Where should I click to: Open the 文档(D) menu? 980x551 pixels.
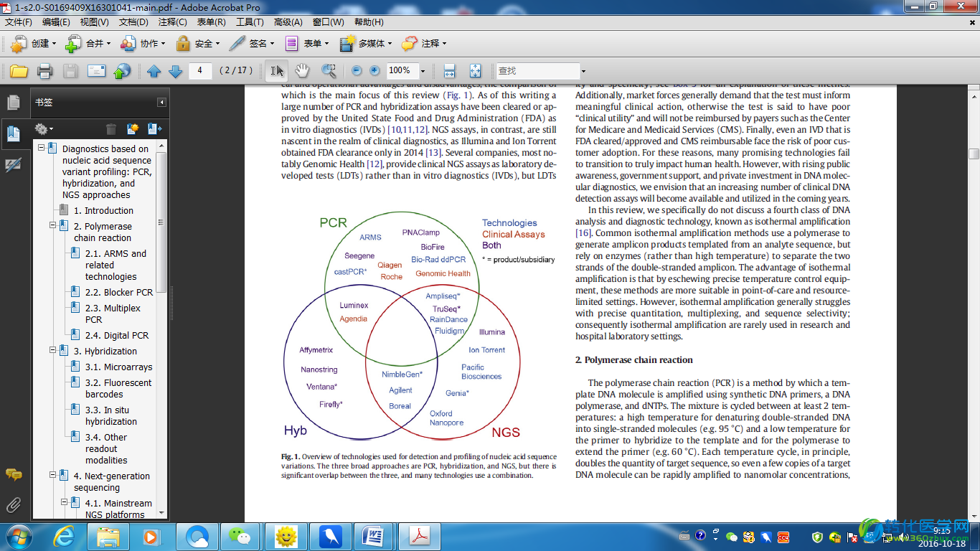point(133,22)
